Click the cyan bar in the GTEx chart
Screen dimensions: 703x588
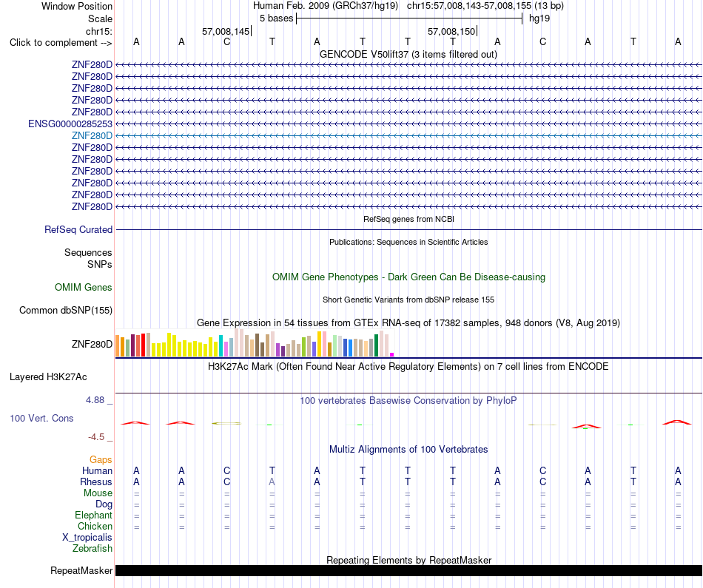pos(221,345)
